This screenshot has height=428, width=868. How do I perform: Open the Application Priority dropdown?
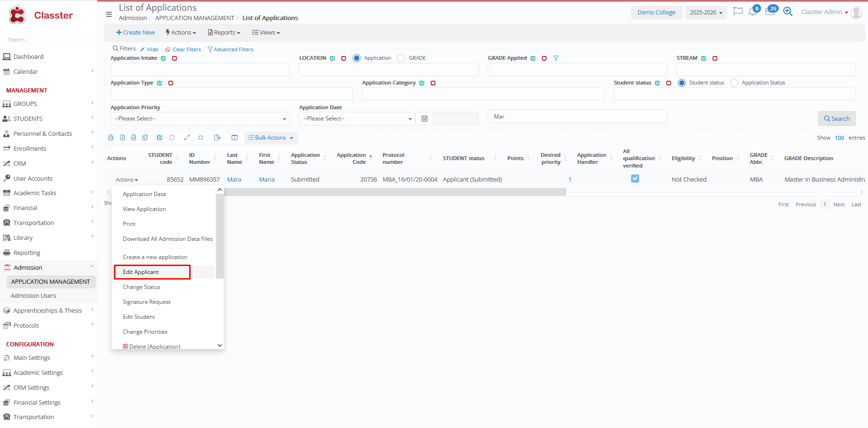[x=200, y=119]
